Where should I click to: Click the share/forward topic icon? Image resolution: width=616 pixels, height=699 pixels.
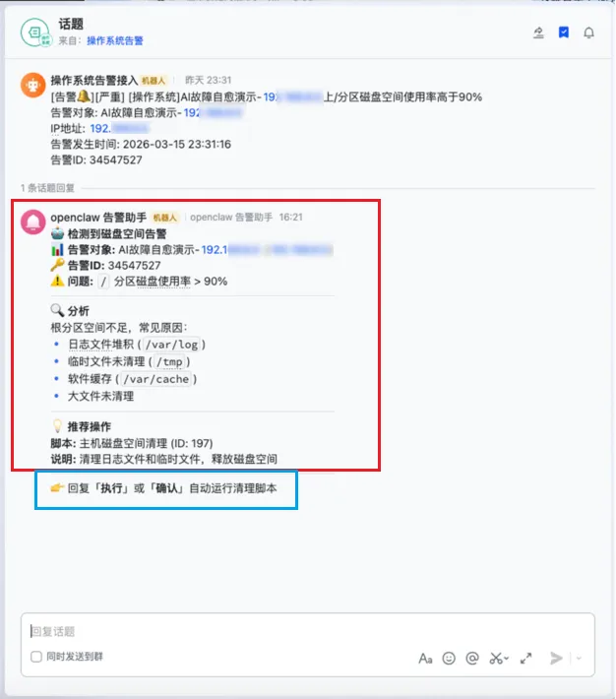(x=538, y=32)
